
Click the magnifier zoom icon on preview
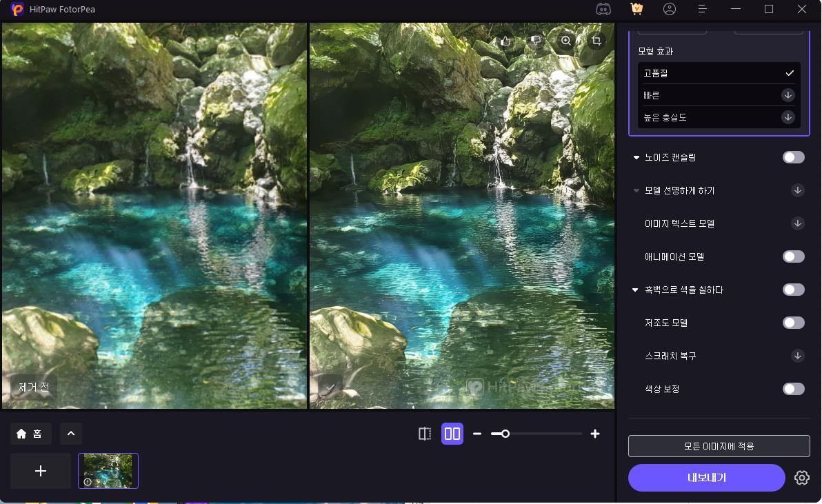pyautogui.click(x=566, y=41)
